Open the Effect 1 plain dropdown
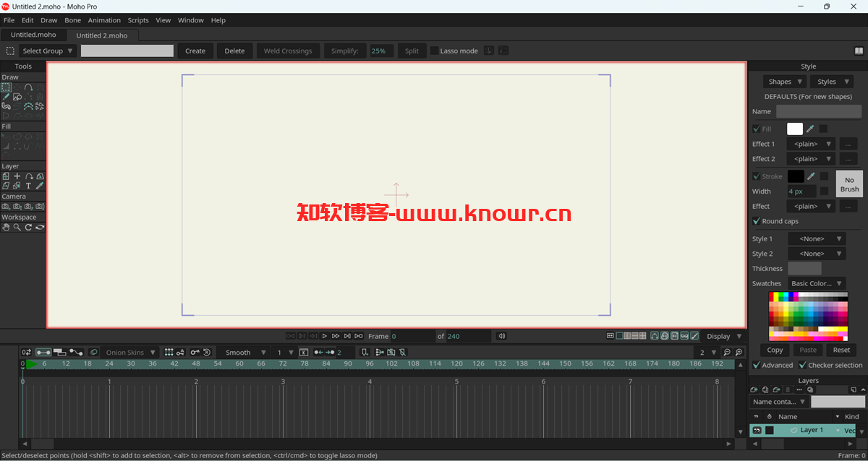Viewport: 868px width, 461px height. coord(811,144)
